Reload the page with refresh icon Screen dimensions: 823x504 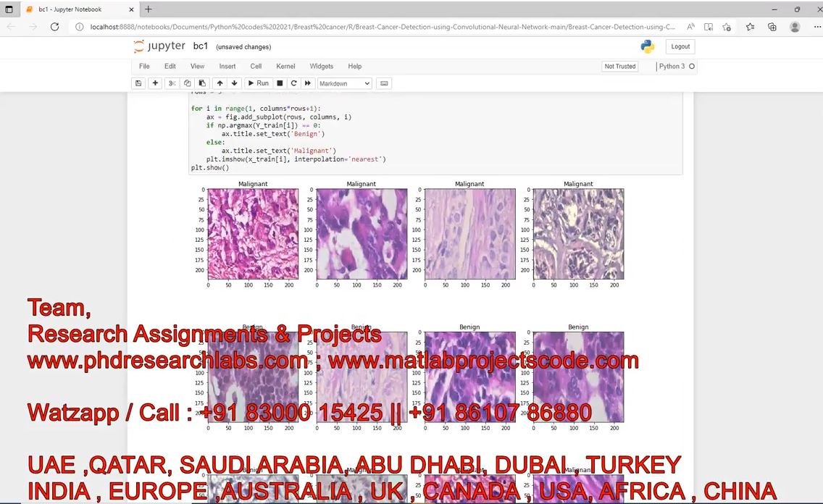pyautogui.click(x=54, y=27)
